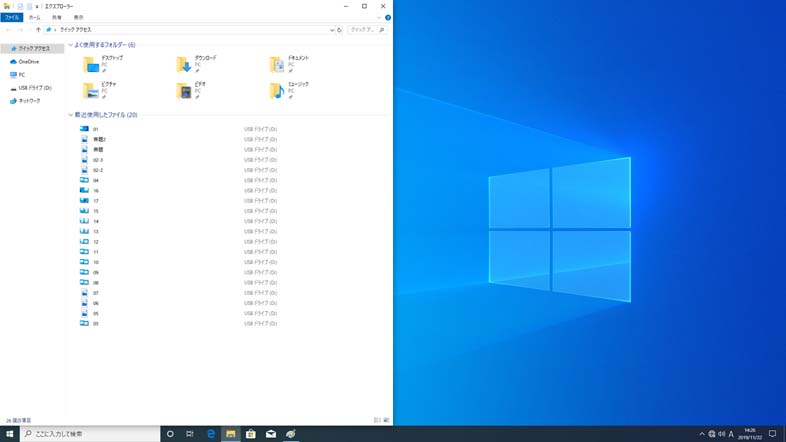Open Cortana circle icon on taskbar
This screenshot has height=442, width=786.
pyautogui.click(x=170, y=434)
